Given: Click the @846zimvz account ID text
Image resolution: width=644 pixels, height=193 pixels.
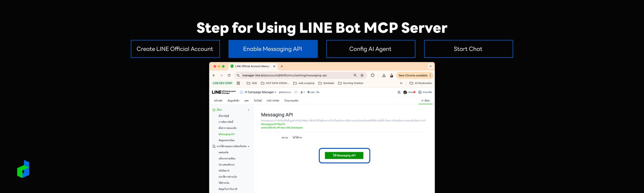Looking at the screenshot, I should pyautogui.click(x=285, y=92).
